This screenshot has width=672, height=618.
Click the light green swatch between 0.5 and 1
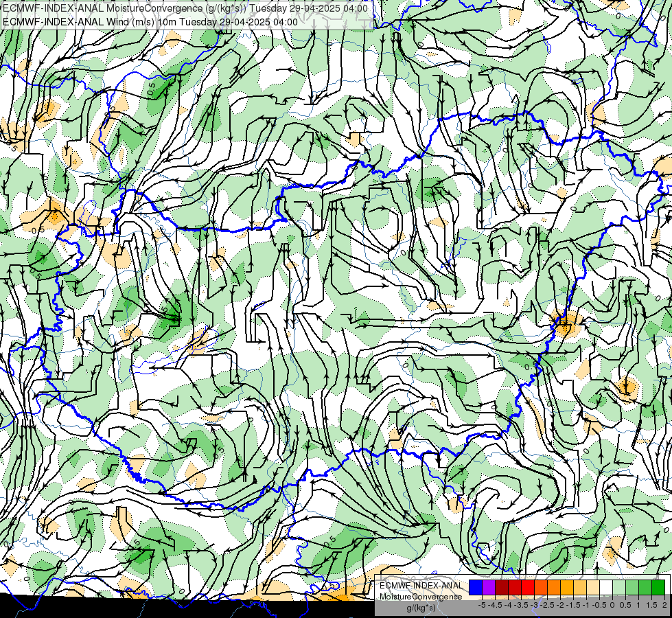(632, 588)
